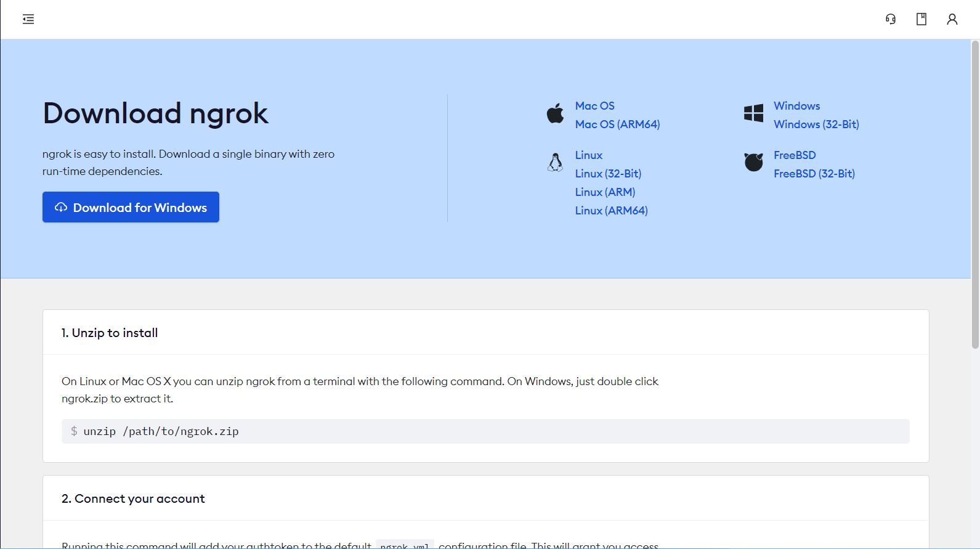Click the Download for Windows button
Viewport: 980px width, 549px height.
click(x=131, y=207)
